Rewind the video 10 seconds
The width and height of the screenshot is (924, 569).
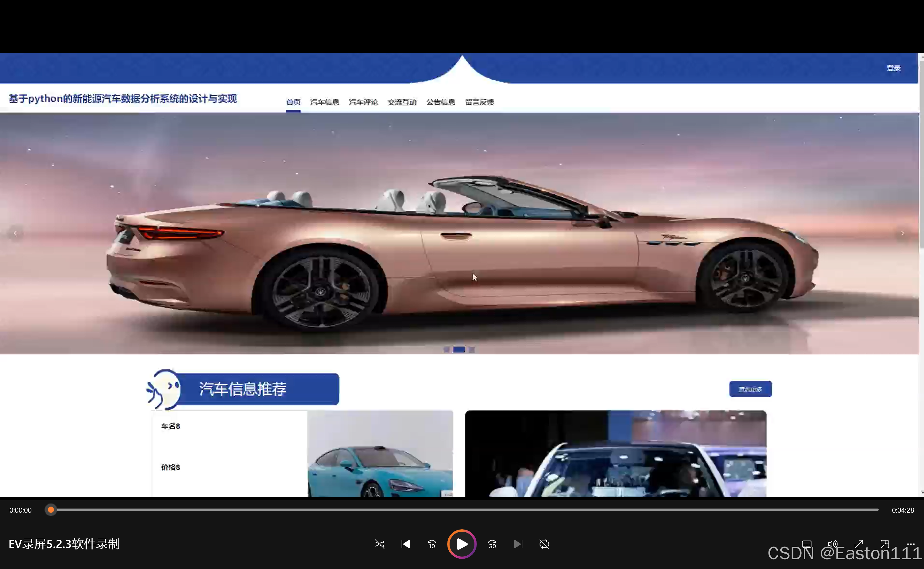point(431,544)
